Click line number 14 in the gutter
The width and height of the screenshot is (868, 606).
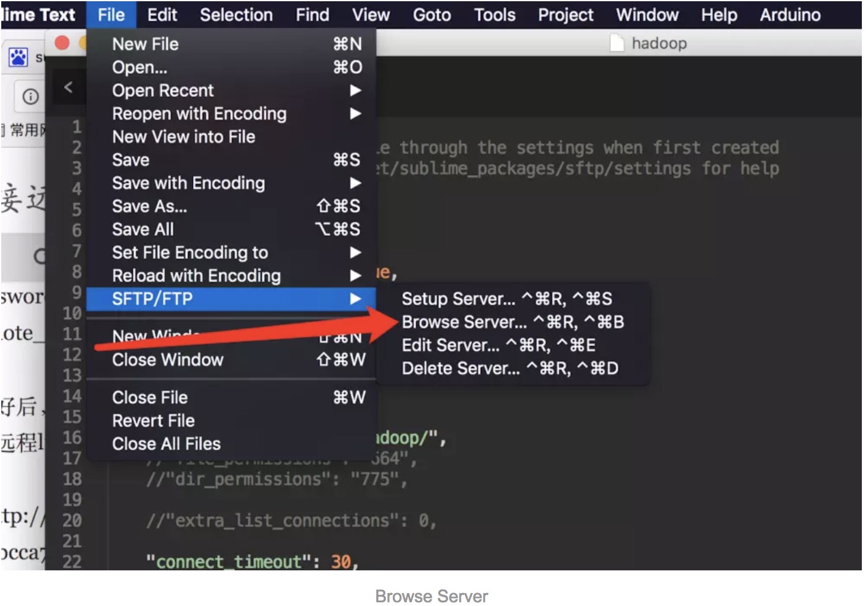point(72,396)
